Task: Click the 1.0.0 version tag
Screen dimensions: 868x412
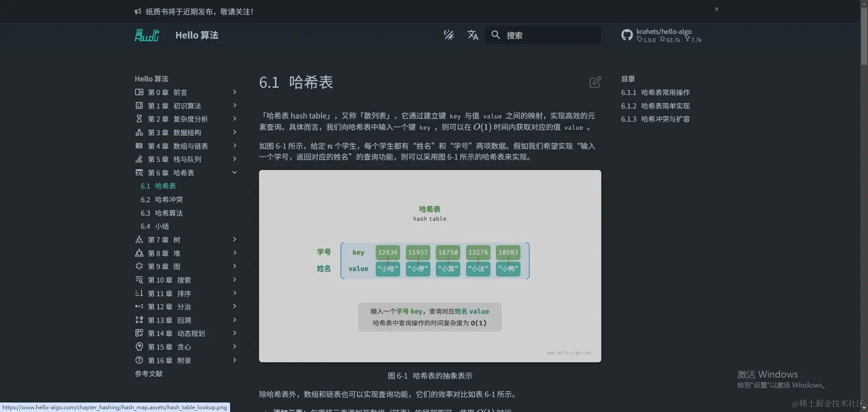Action: 646,40
